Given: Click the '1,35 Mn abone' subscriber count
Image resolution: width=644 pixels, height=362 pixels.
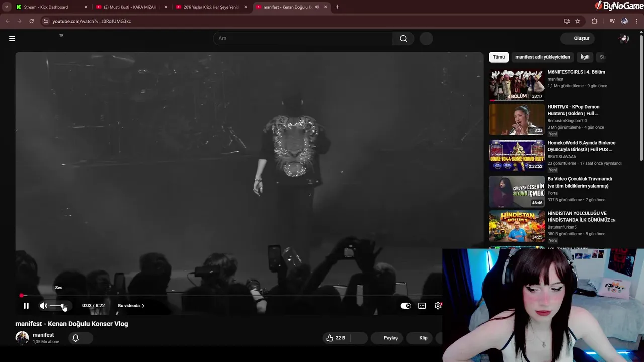Looking at the screenshot, I should [46, 342].
